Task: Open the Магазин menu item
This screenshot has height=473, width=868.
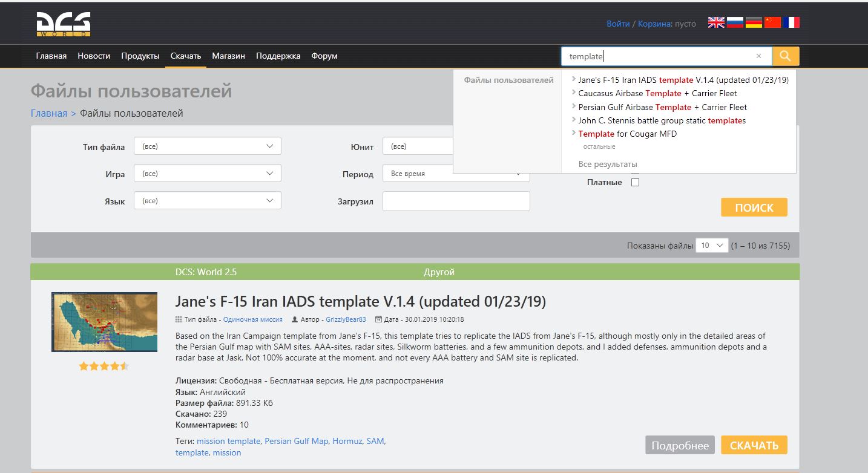Action: click(x=229, y=56)
